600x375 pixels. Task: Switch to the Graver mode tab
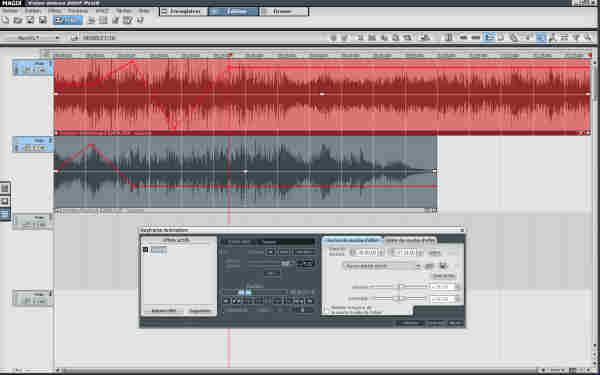coord(284,11)
